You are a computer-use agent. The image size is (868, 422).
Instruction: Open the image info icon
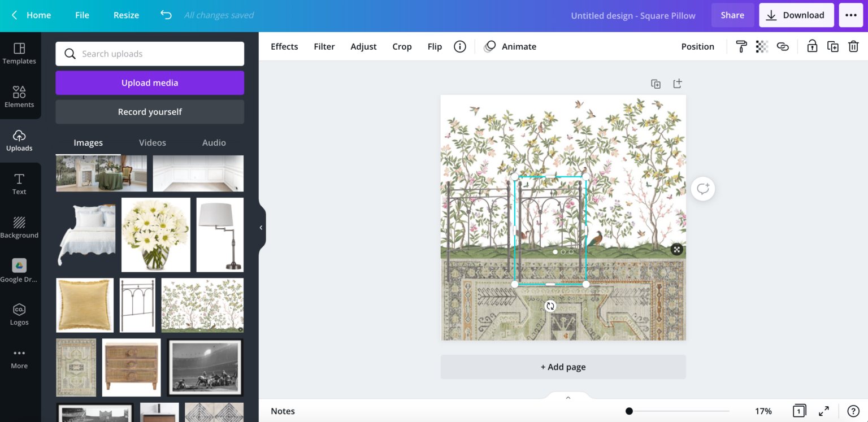(460, 46)
